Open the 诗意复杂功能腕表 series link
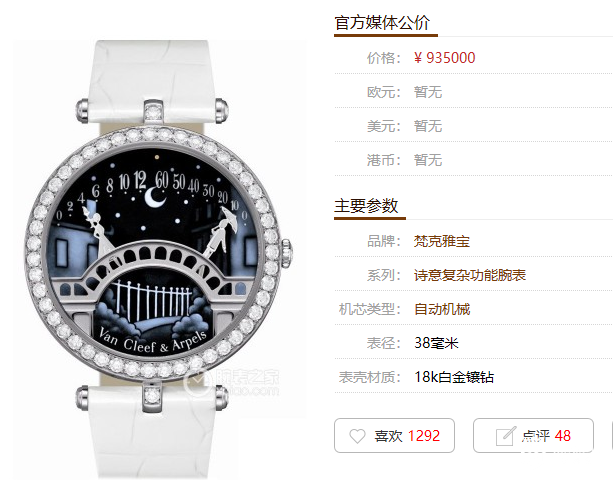613x480 pixels. point(470,275)
